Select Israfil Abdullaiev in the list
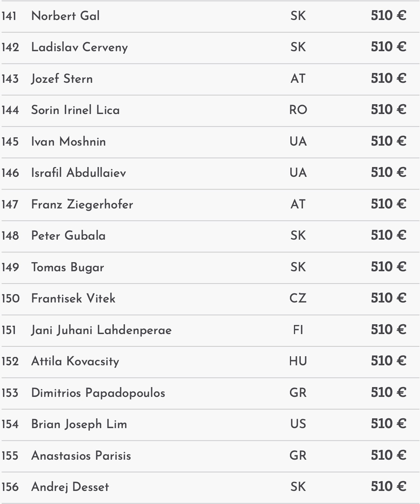 [x=78, y=173]
